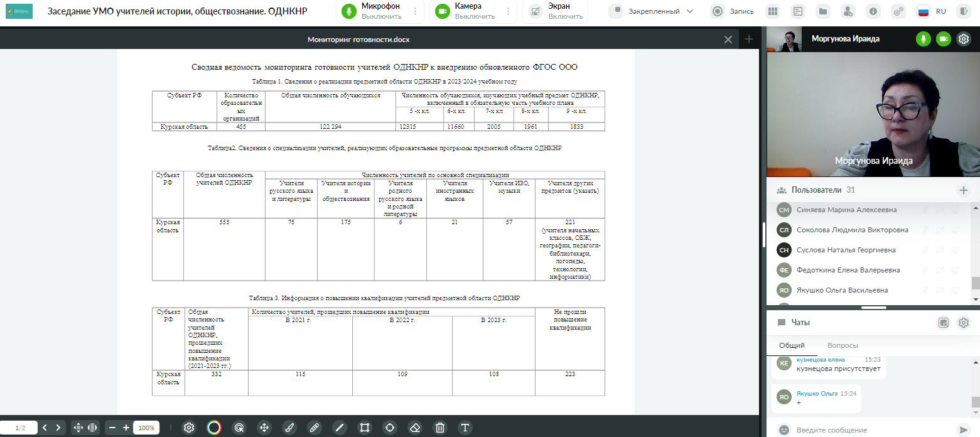The image size is (980, 437).
Task: Switch to the Общий chat tab
Action: [792, 345]
